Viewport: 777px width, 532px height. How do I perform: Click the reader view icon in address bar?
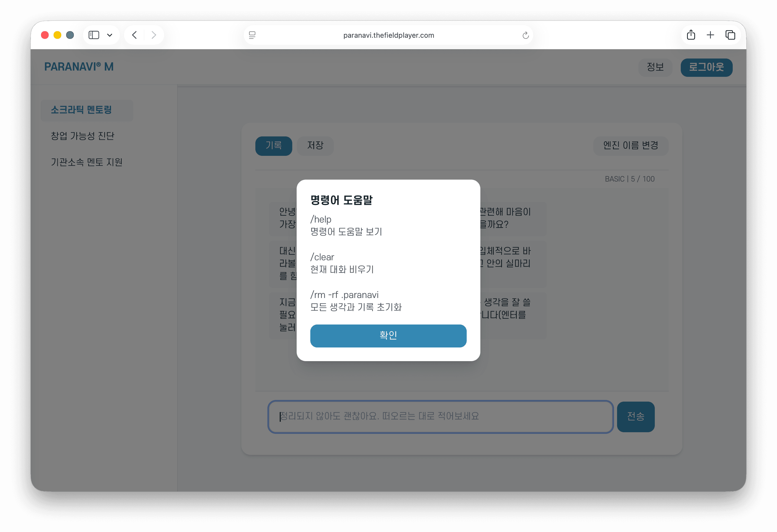(x=252, y=35)
